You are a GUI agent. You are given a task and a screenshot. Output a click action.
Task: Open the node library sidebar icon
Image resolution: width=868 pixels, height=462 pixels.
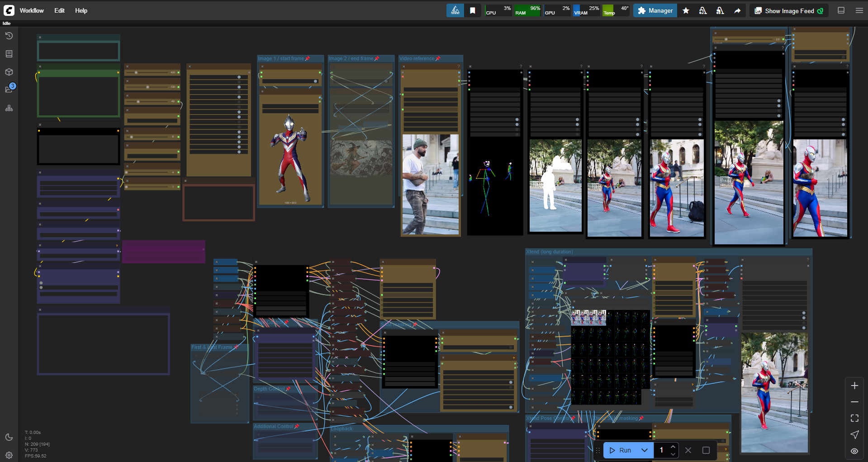(x=9, y=54)
